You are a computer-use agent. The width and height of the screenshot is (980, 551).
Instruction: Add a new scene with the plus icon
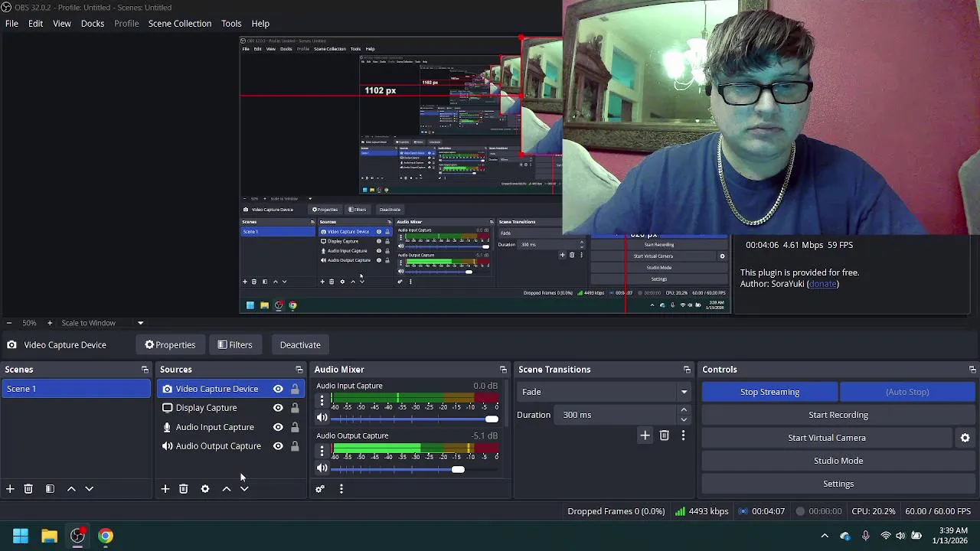[10, 488]
